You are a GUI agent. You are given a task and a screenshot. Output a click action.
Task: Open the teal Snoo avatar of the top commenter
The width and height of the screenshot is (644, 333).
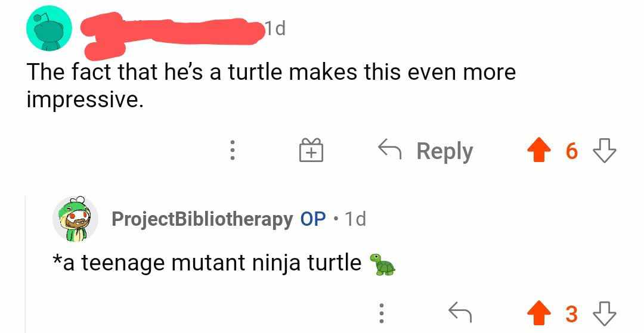pyautogui.click(x=49, y=29)
